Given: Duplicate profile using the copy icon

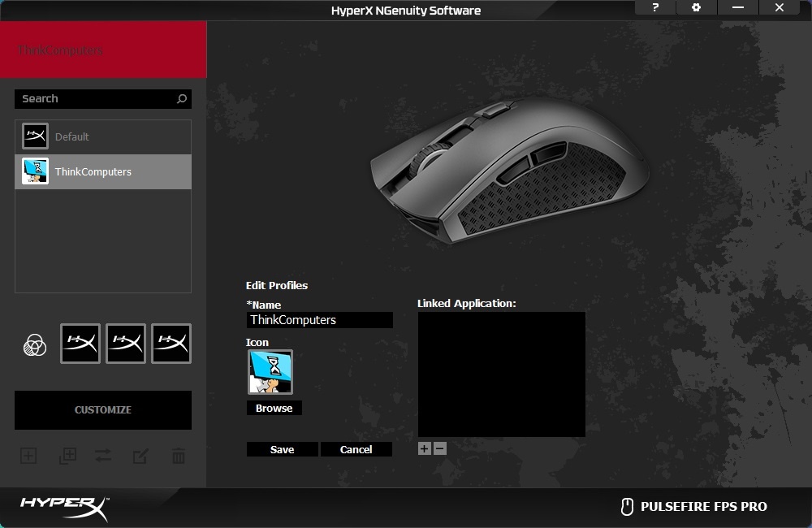Looking at the screenshot, I should (x=68, y=456).
